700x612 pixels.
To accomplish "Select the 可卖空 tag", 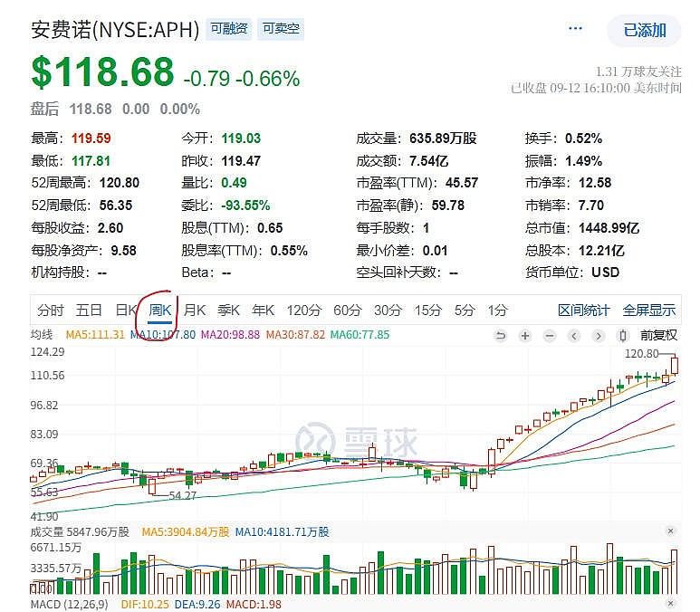I will click(281, 29).
